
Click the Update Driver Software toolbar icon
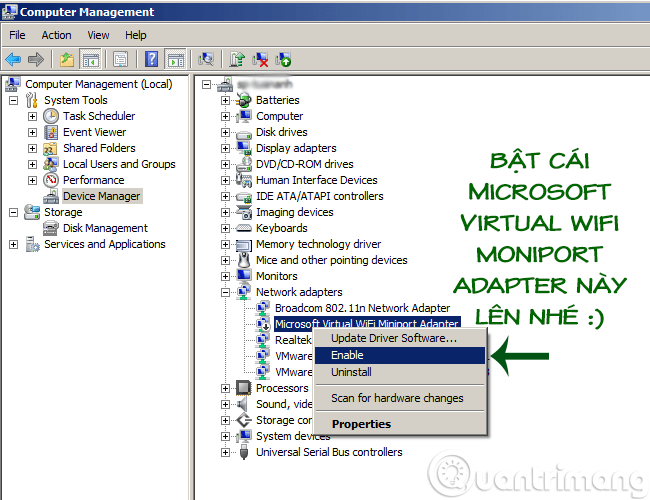(x=238, y=60)
